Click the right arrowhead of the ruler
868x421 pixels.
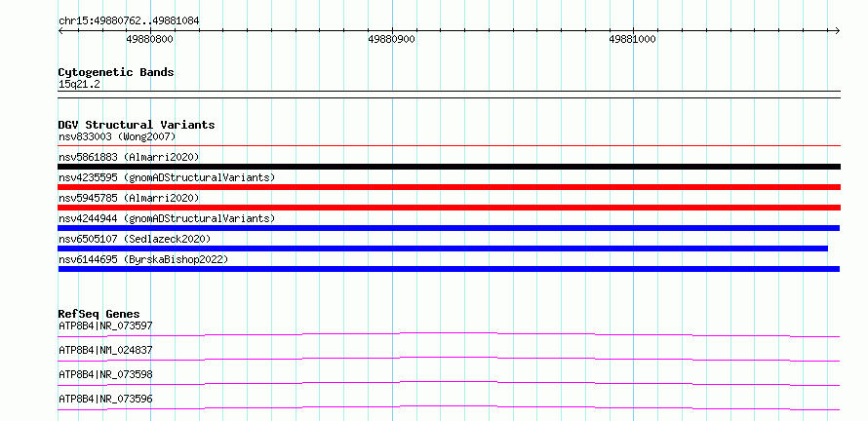point(837,30)
